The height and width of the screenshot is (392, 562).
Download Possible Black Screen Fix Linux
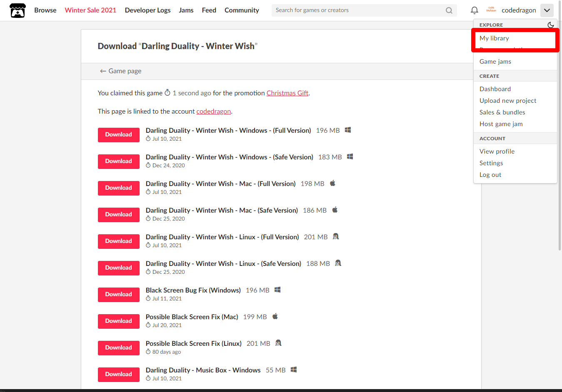click(119, 348)
